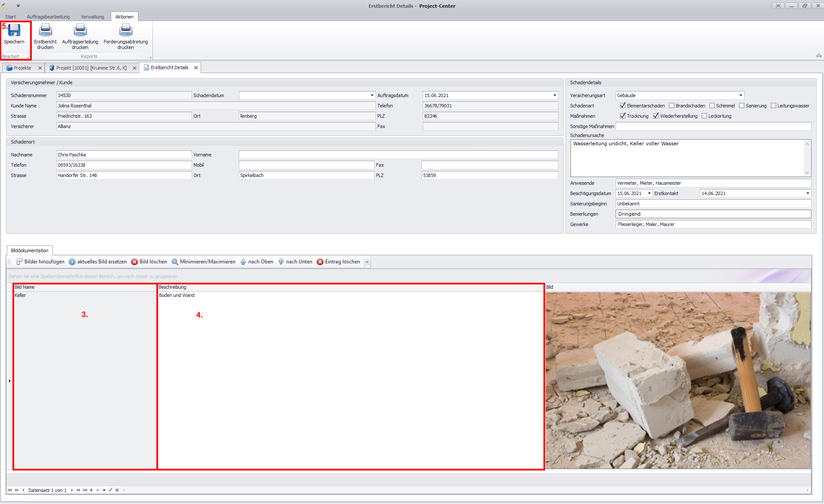This screenshot has width=824, height=504.
Task: Click Forderungsabtretung drucken printer icon
Action: click(x=125, y=31)
